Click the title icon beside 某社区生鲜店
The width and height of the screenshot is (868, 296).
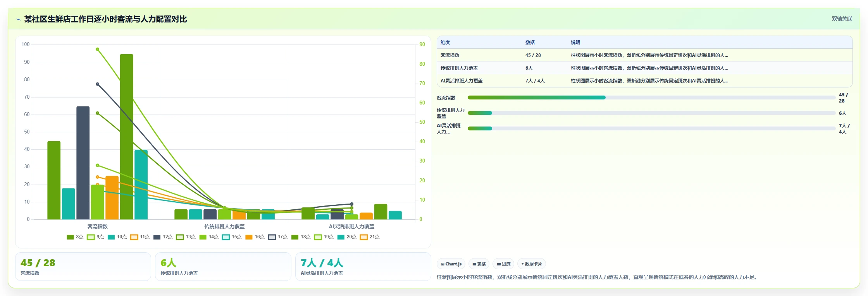(x=18, y=19)
